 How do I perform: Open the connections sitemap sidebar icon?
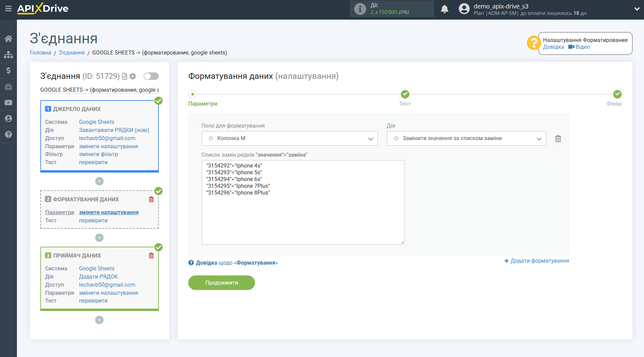click(x=8, y=54)
